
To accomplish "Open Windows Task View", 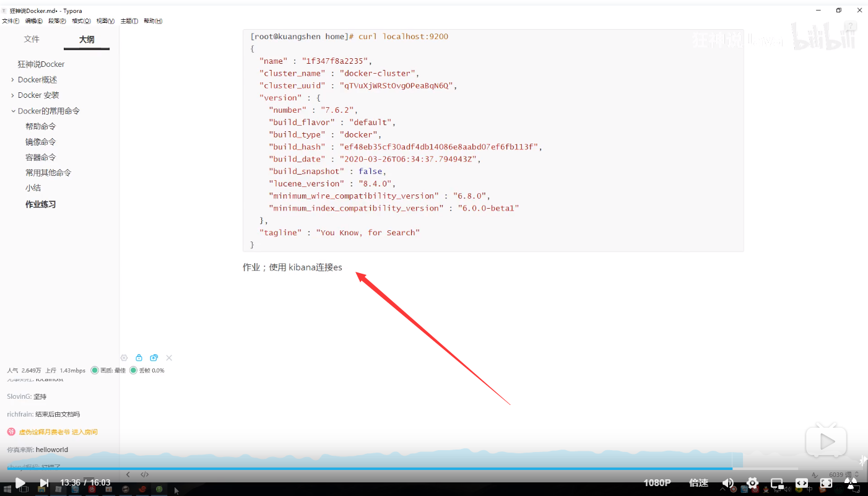I will (x=23, y=489).
